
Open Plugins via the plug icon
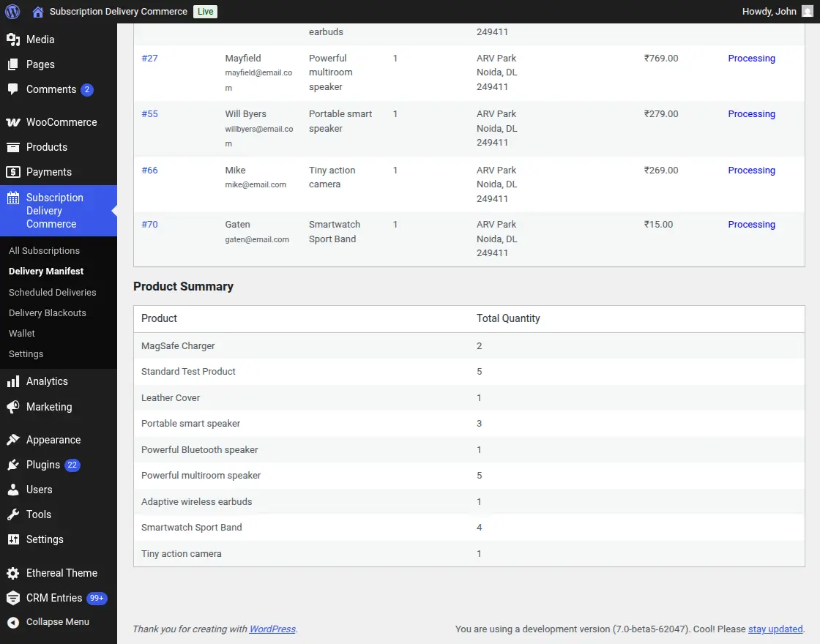pyautogui.click(x=12, y=465)
